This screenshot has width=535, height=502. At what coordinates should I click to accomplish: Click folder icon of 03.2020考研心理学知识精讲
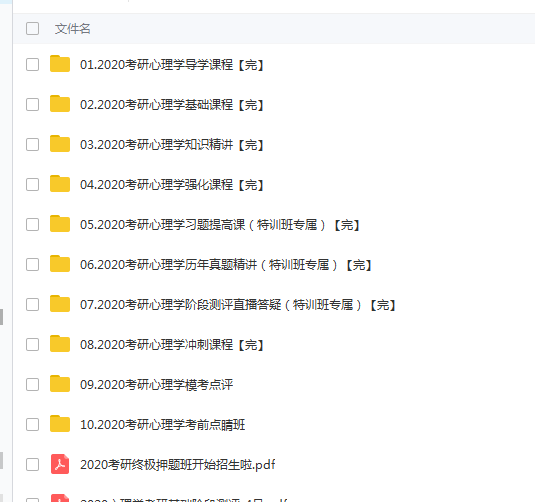pos(60,144)
